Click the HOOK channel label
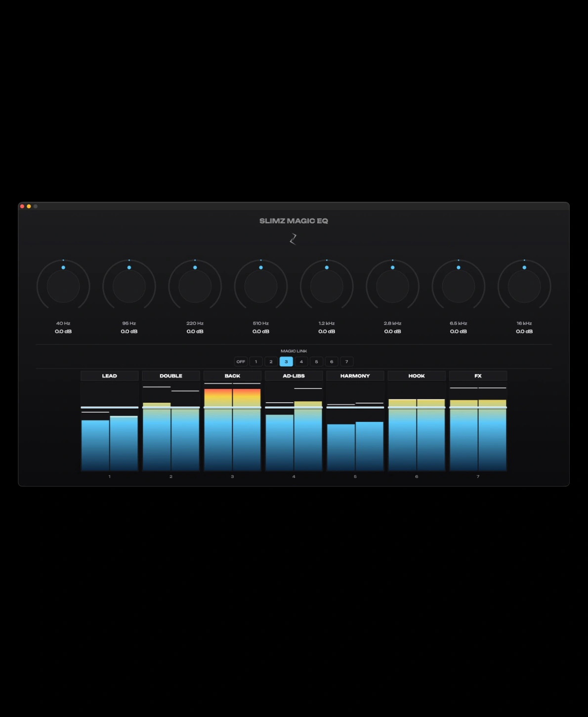The width and height of the screenshot is (588, 717). [x=417, y=376]
